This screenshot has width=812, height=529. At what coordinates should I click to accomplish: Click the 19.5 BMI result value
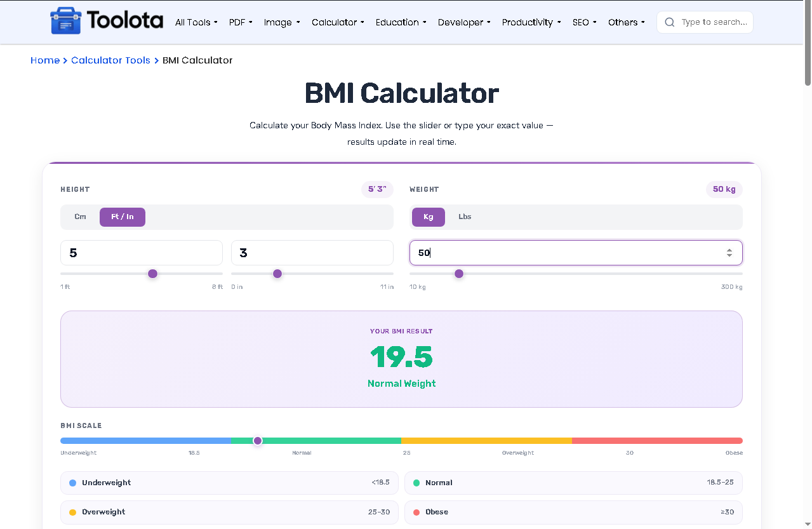[x=401, y=357]
